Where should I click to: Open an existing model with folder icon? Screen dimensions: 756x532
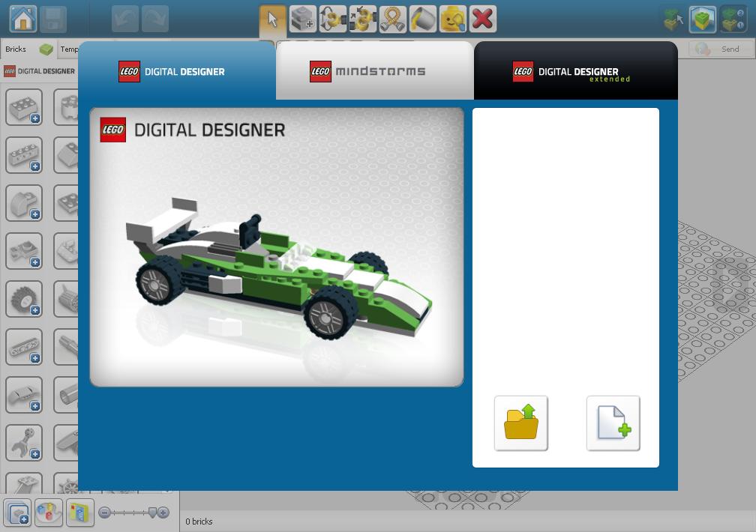tap(520, 423)
